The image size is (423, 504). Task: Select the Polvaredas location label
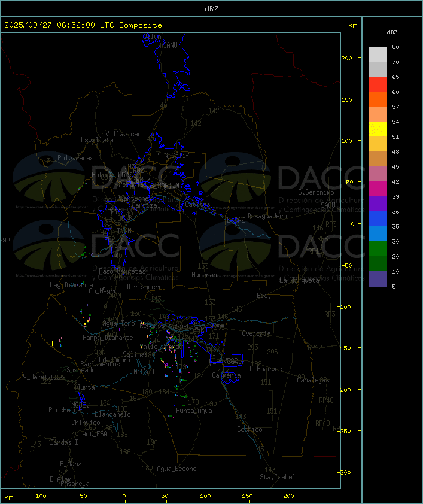(x=75, y=158)
